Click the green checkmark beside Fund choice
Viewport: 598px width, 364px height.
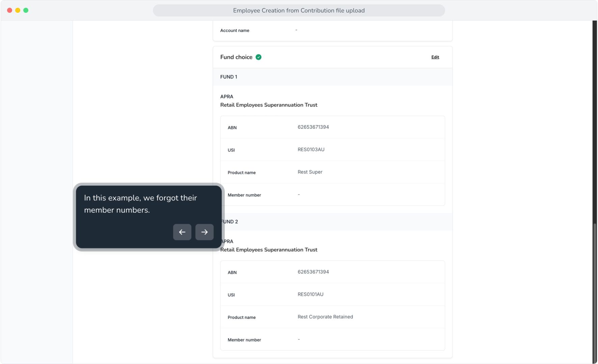tap(259, 57)
